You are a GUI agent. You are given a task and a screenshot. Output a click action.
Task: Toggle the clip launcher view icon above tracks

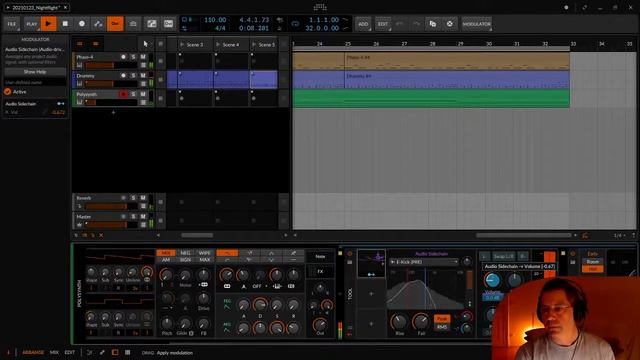(x=96, y=44)
